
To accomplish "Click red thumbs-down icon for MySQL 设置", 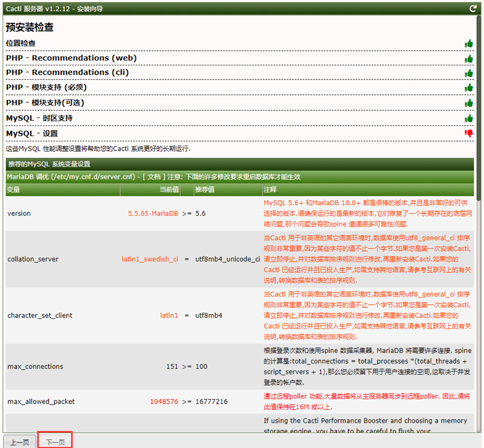I will (x=469, y=133).
